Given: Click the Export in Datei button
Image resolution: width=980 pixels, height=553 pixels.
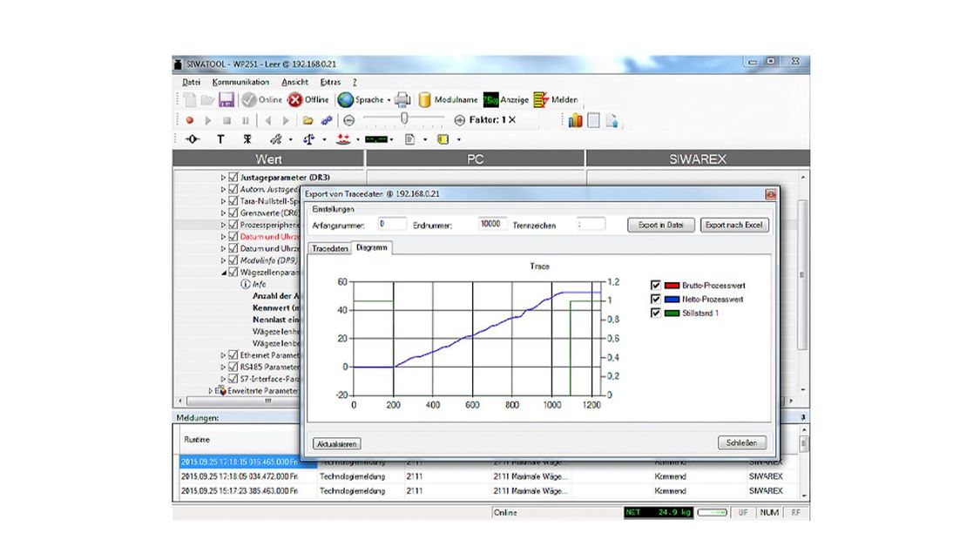Looking at the screenshot, I should click(x=660, y=225).
